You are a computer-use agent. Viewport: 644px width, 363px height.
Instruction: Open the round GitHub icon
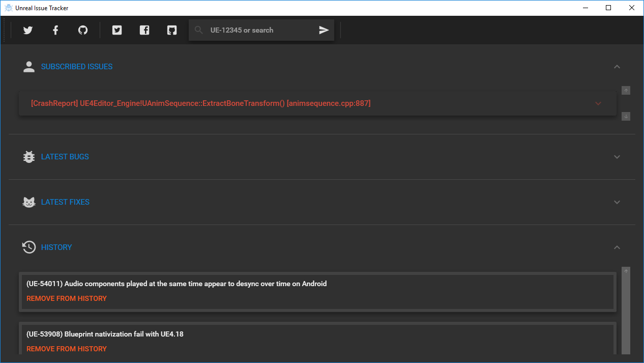pyautogui.click(x=83, y=30)
